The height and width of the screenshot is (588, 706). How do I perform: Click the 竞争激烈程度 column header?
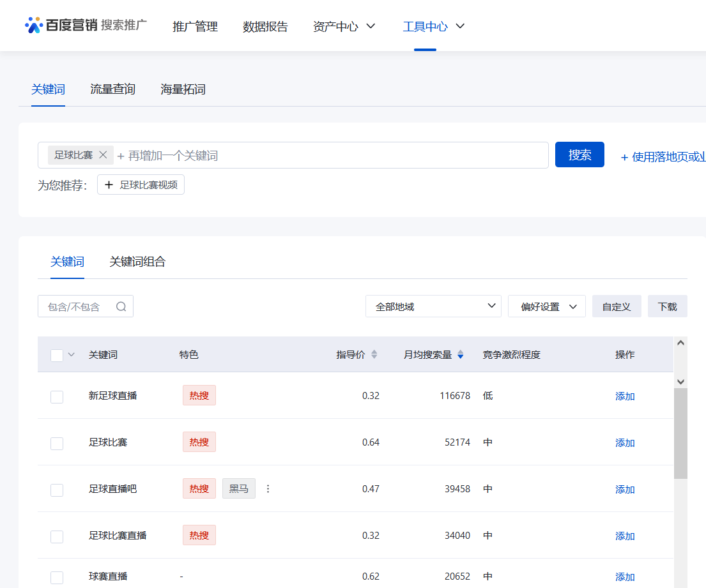point(511,354)
